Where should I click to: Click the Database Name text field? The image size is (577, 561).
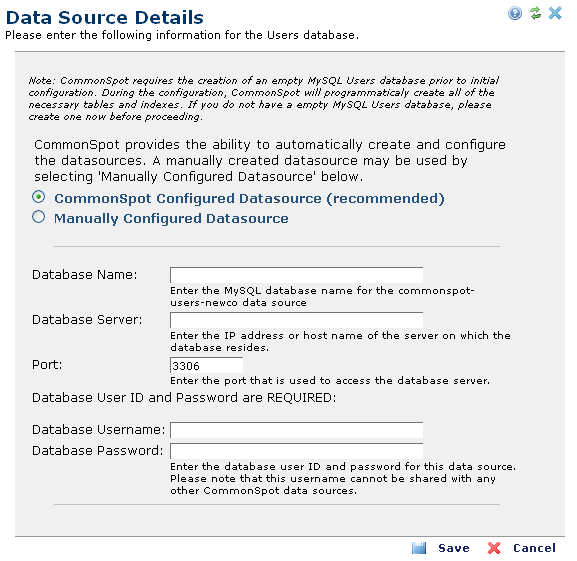[296, 275]
